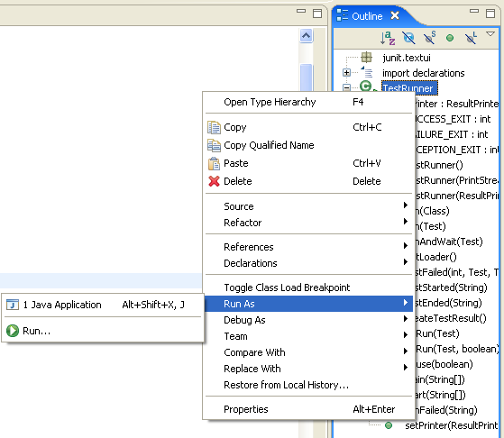Click the green Run... play icon
Image resolution: width=504 pixels, height=438 pixels.
pyautogui.click(x=13, y=331)
